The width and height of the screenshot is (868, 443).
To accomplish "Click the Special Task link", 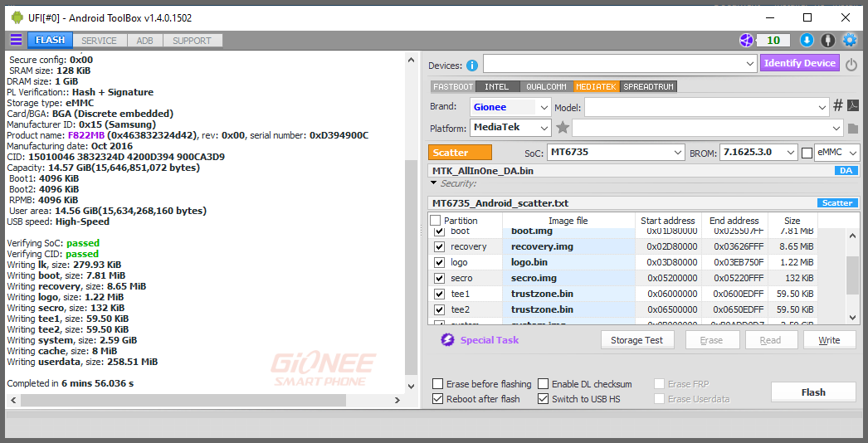I will [490, 340].
